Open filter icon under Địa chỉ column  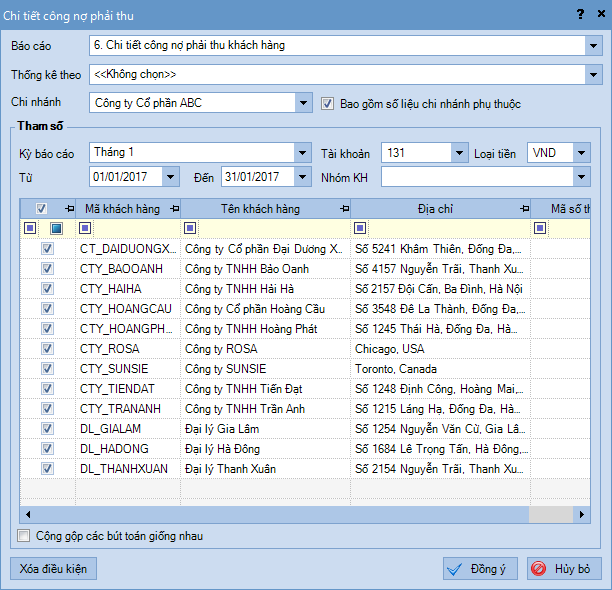click(x=360, y=229)
